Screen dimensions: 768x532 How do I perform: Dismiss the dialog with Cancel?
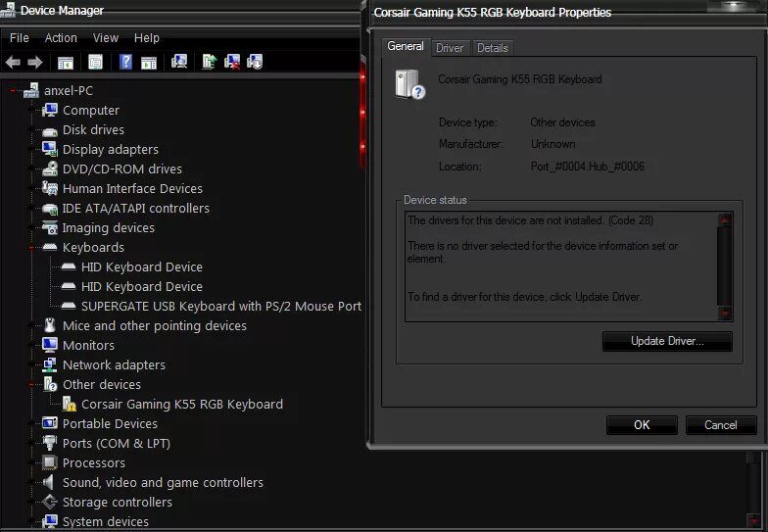721,425
